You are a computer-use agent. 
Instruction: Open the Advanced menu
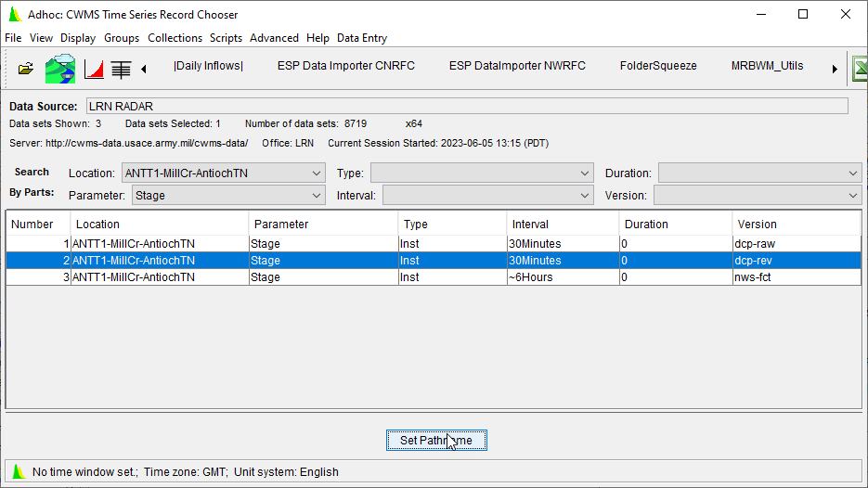click(274, 38)
